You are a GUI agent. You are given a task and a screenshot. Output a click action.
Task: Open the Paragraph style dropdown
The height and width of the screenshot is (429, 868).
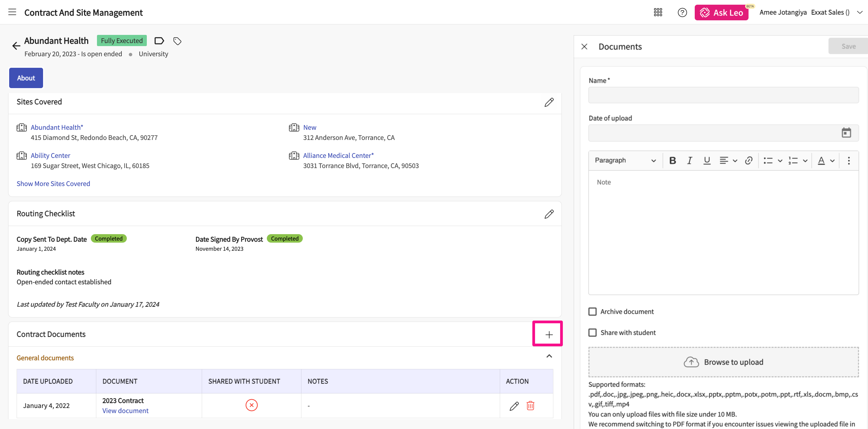pos(625,161)
